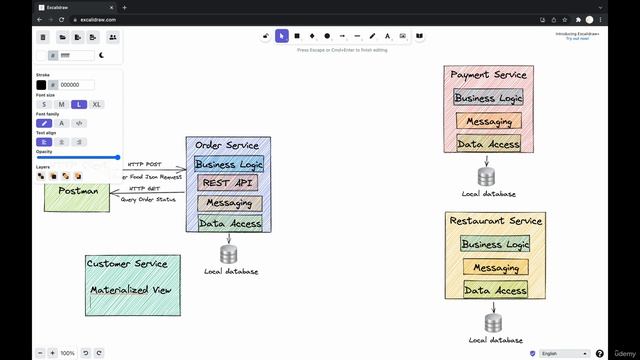Bookmark the page with the star icon

pos(565,20)
